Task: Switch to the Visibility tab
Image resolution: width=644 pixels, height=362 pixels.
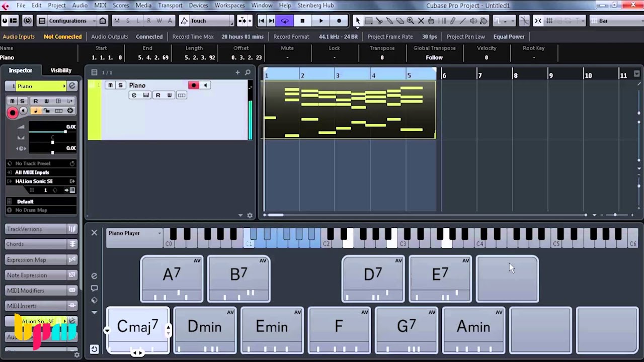Action: pos(61,70)
